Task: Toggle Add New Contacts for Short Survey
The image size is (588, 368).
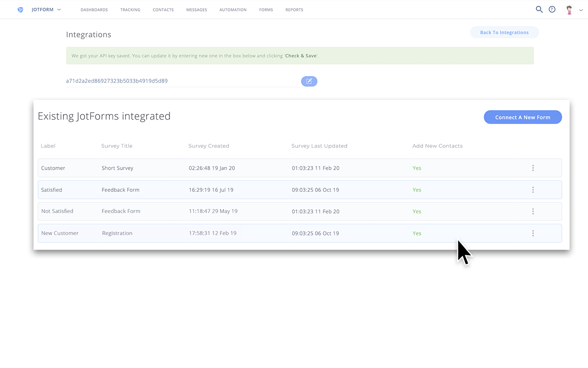Action: point(417,168)
